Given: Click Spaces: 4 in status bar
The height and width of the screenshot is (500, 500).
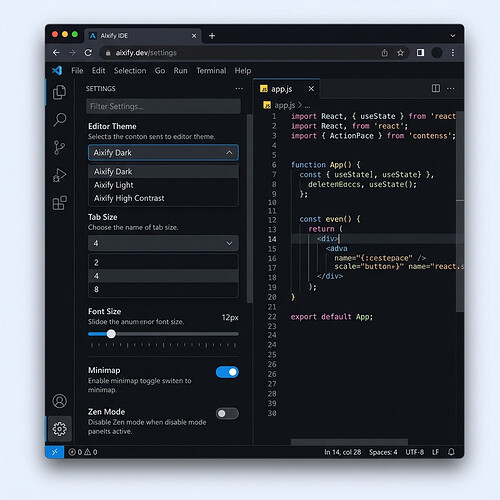Looking at the screenshot, I should coord(383,452).
